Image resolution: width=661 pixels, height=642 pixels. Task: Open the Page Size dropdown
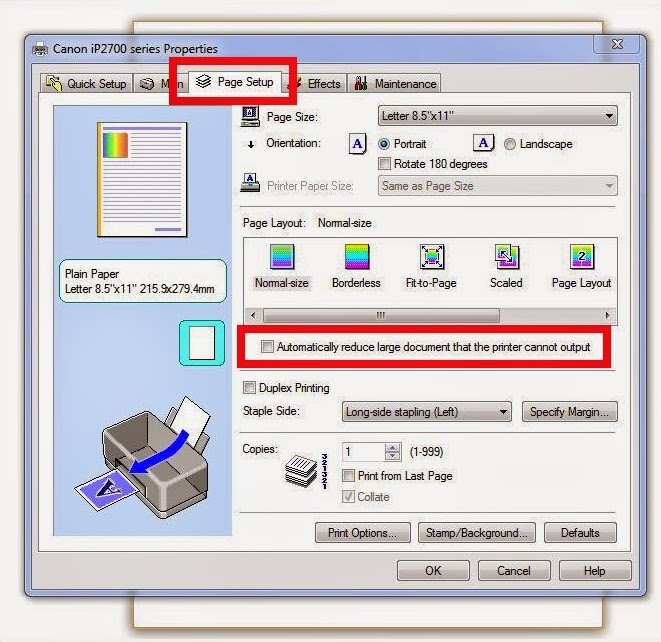[x=498, y=116]
